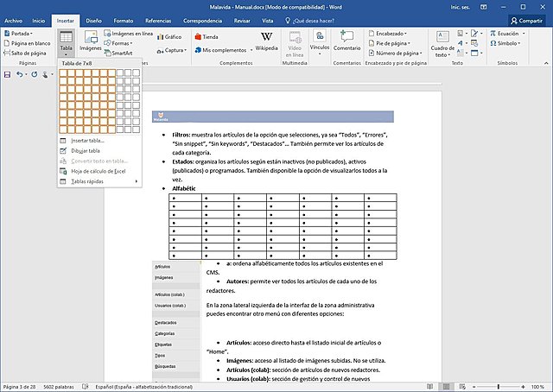This screenshot has width=553, height=392.
Task: Insert a Gráfico chart
Action: point(169,36)
